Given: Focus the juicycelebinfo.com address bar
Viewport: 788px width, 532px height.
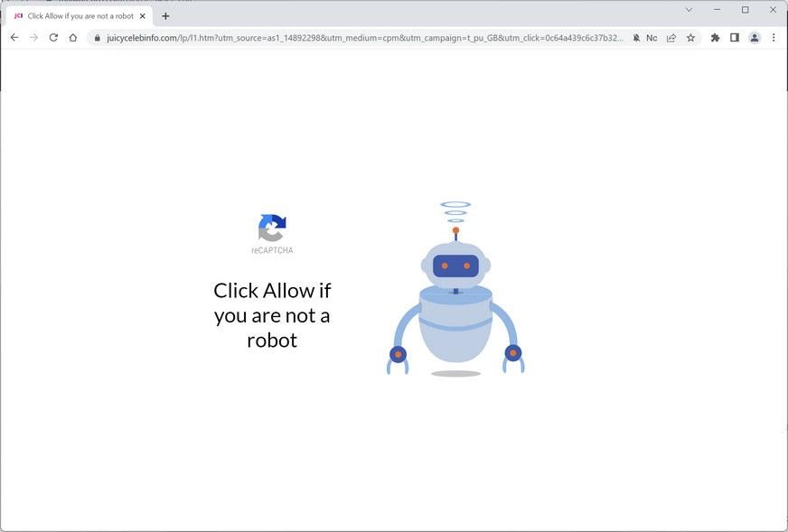Looking at the screenshot, I should click(x=364, y=38).
